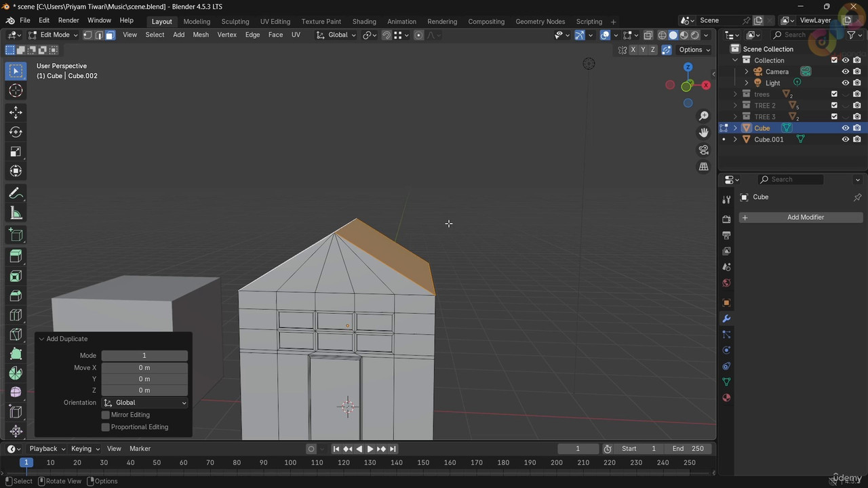The width and height of the screenshot is (868, 488).
Task: Click the zoom view magnifier icon
Action: point(704,116)
